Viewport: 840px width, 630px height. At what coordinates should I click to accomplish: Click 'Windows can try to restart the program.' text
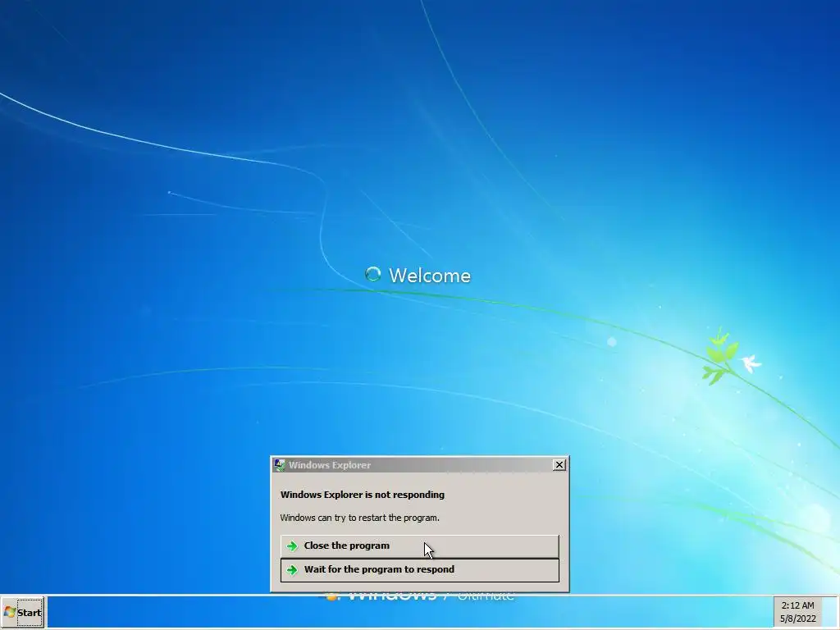coord(359,518)
